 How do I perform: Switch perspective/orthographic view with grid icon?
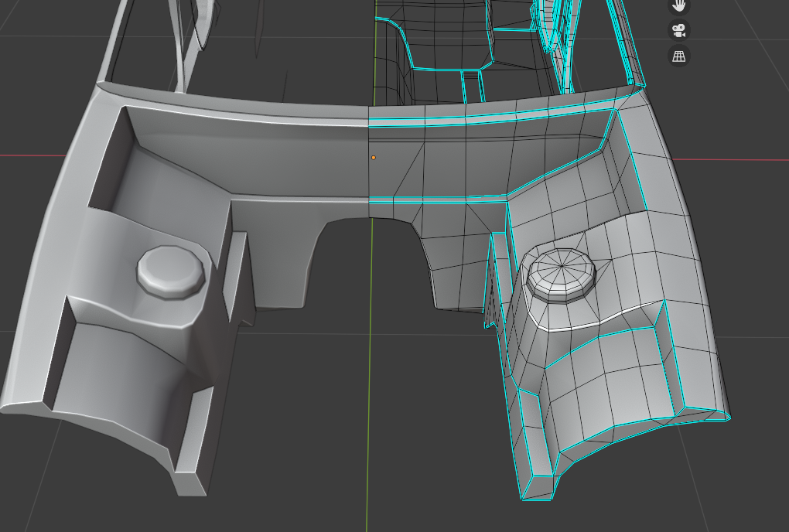click(x=679, y=56)
